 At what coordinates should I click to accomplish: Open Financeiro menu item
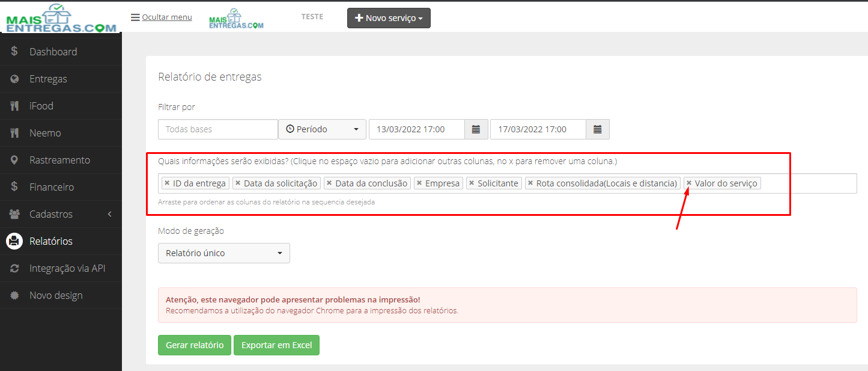pos(61,187)
